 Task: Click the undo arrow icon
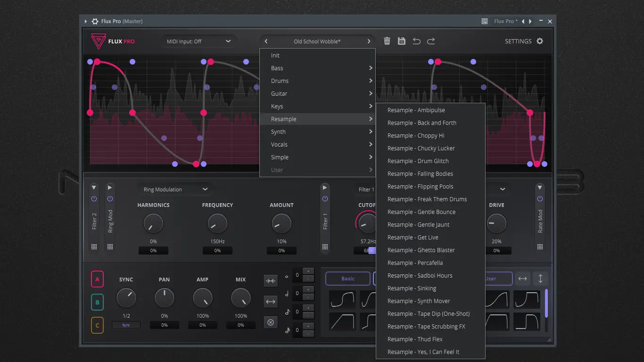coord(416,41)
